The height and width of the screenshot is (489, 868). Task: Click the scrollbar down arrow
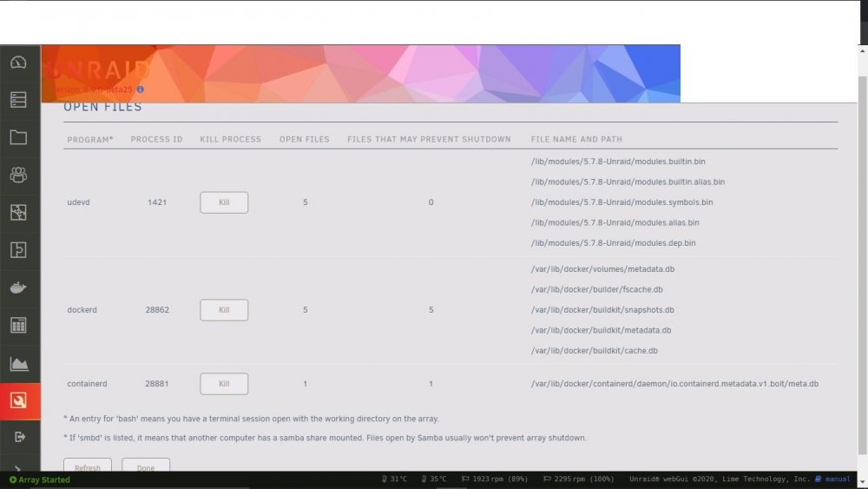point(863,483)
